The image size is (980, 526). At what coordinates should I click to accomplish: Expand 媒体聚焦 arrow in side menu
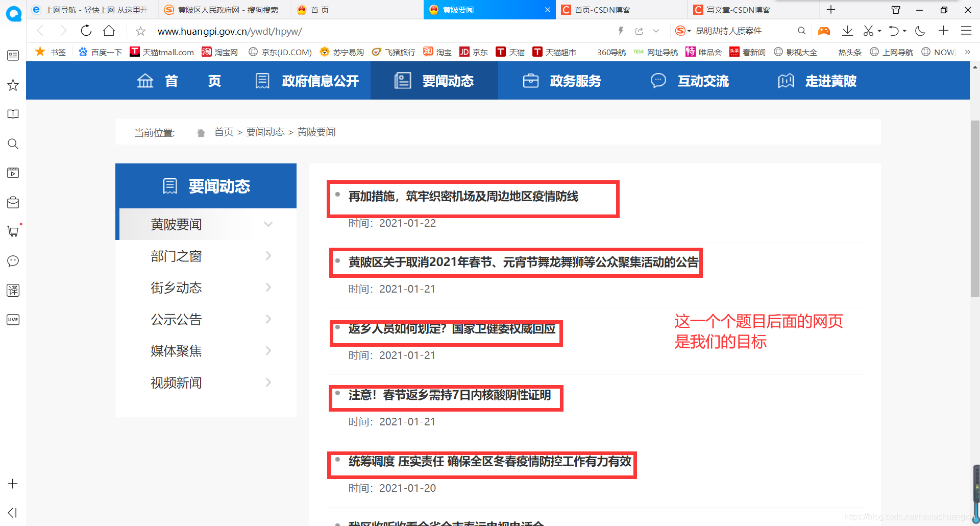(268, 351)
